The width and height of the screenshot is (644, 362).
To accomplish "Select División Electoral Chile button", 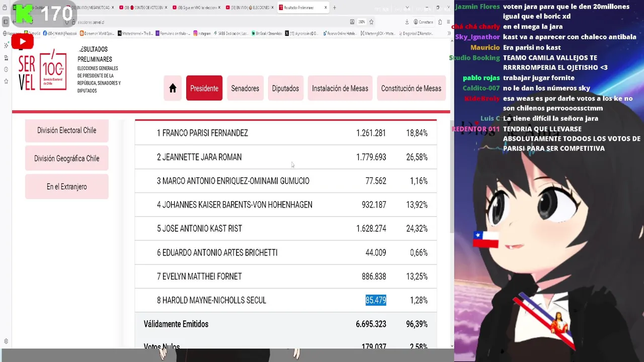I will [66, 130].
